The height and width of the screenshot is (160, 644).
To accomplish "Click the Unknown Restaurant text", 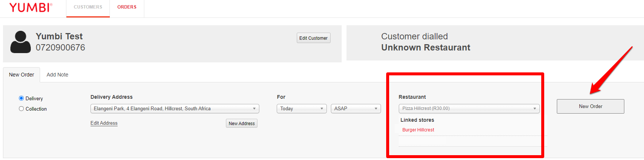I will (x=425, y=48).
